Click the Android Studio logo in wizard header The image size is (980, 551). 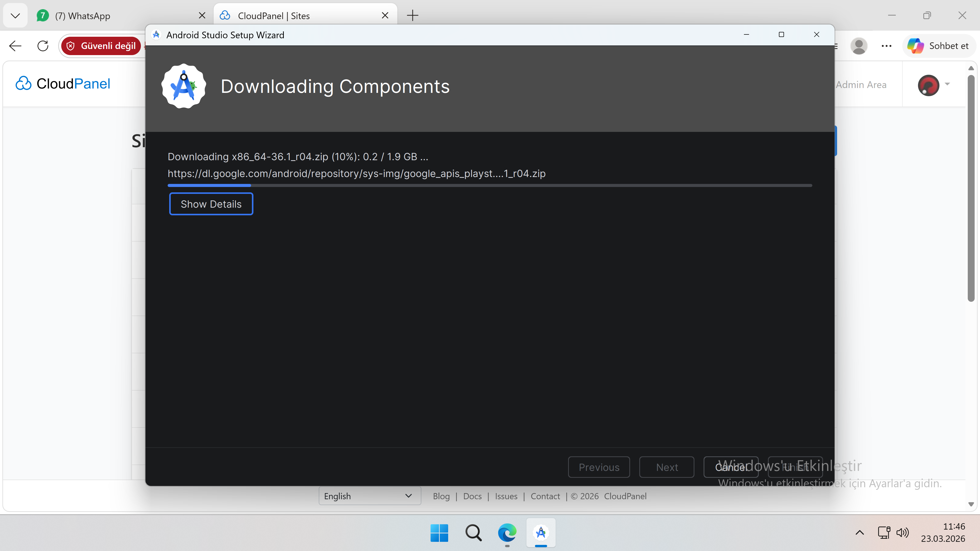point(184,86)
